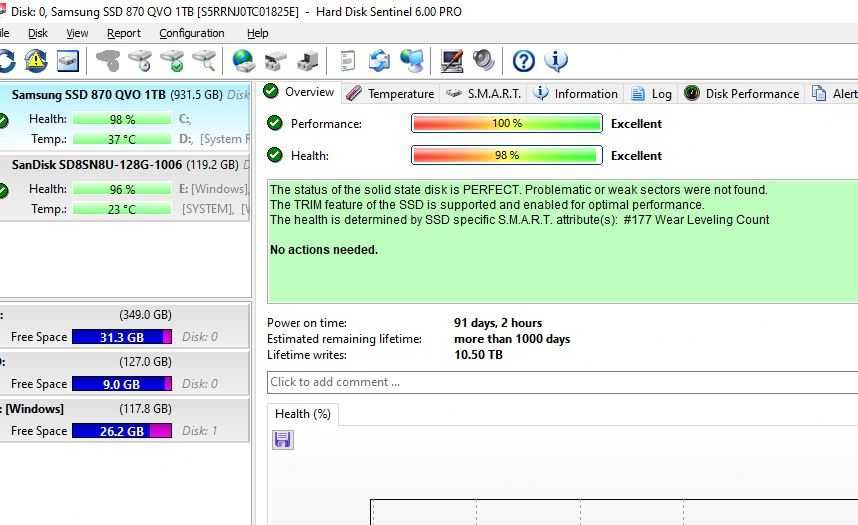Click the '#177 Wear Leveling Count' status line
Screen dimensions: 858x525
[x=519, y=220]
